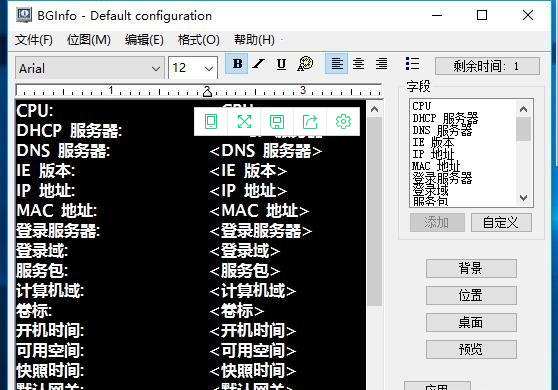Select DHCP 服务器 in the fields list
The image size is (558, 390).
click(x=445, y=118)
